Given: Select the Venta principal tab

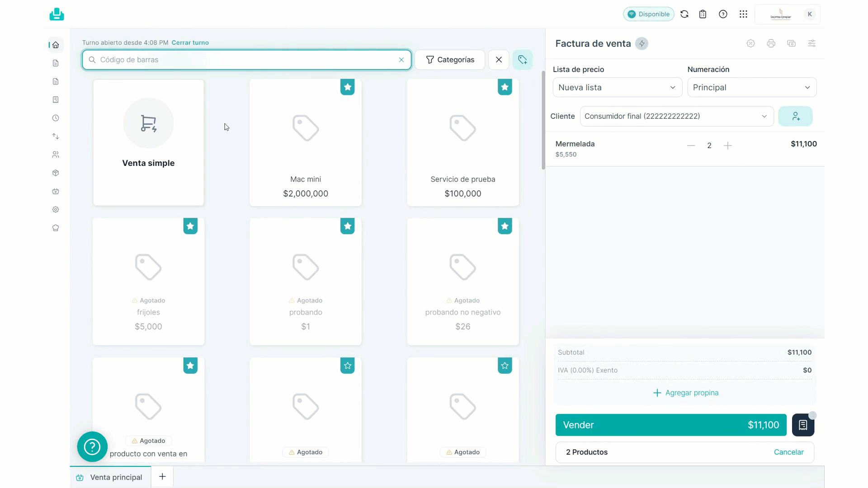Looking at the screenshot, I should tap(110, 477).
